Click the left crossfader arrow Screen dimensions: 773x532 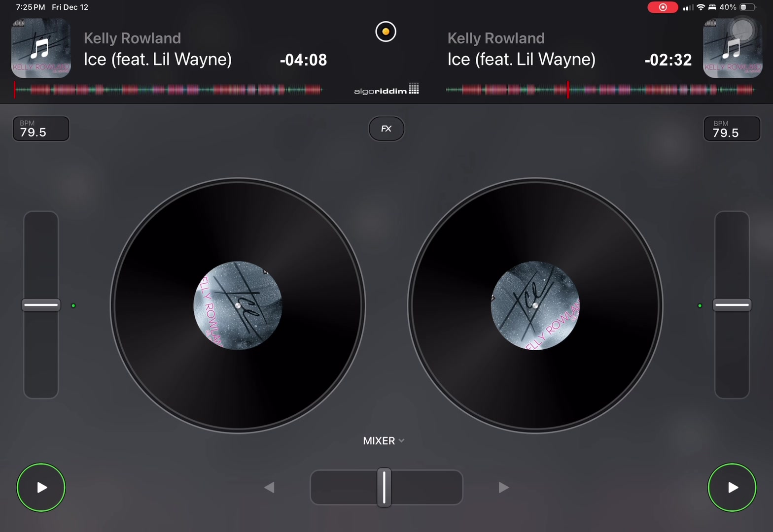[269, 487]
